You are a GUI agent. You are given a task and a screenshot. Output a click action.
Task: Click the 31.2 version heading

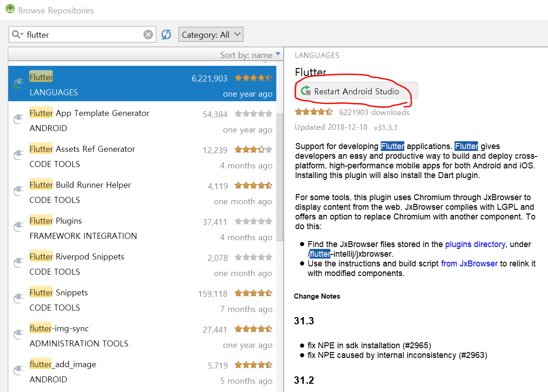tap(304, 380)
